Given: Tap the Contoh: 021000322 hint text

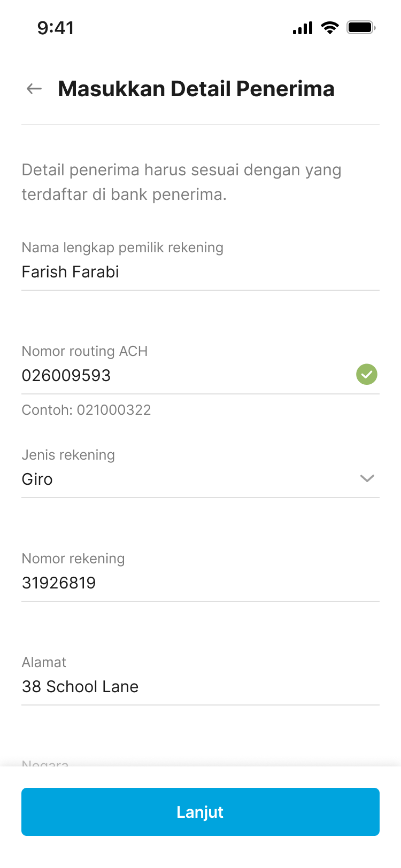Looking at the screenshot, I should (86, 410).
